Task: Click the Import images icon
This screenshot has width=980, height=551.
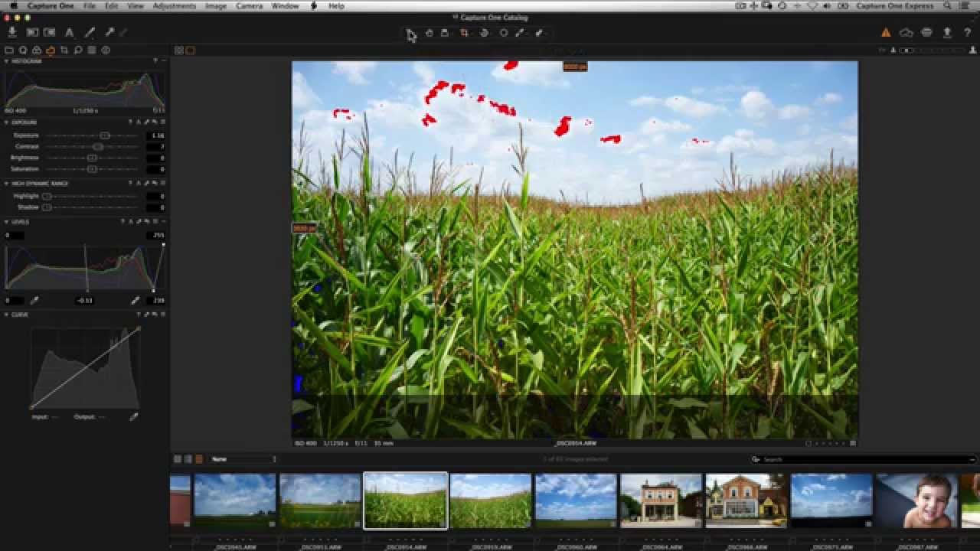Action: (x=12, y=33)
